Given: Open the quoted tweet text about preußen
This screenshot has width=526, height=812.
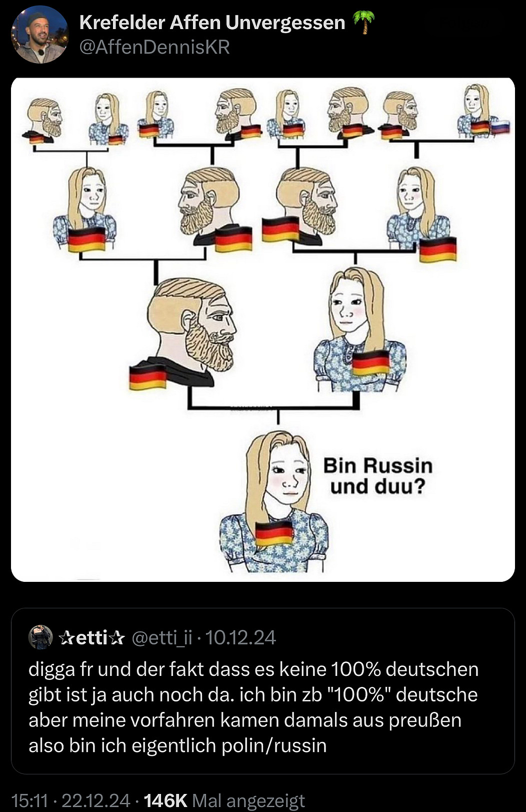Looking at the screenshot, I should [x=253, y=707].
